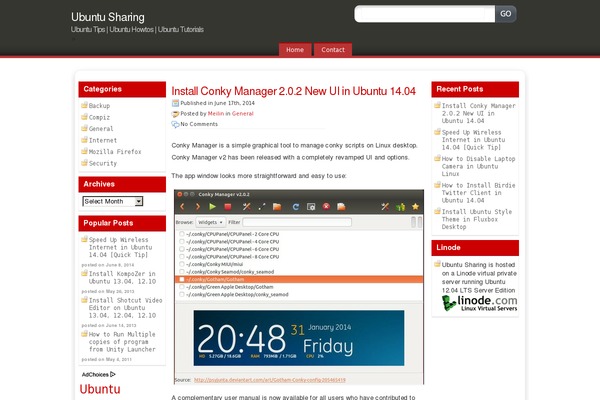Open the Backup category

[99, 106]
